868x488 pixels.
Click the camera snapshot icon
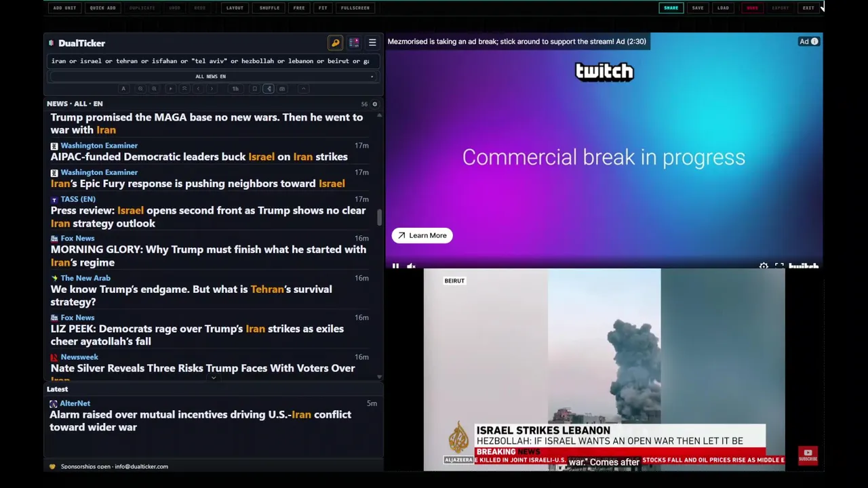point(282,89)
